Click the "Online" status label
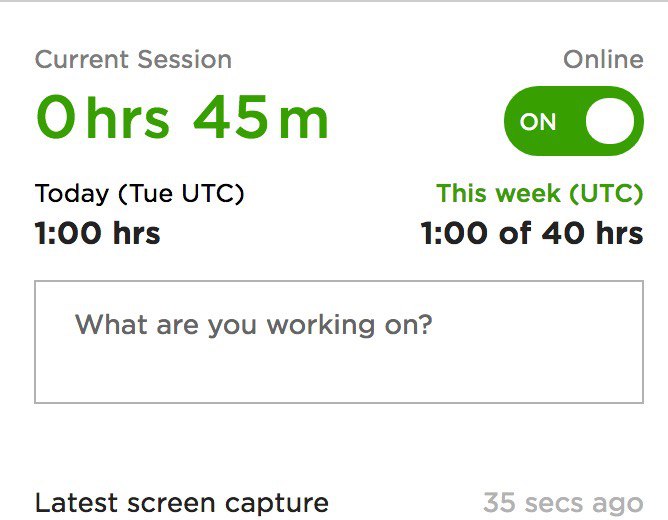The width and height of the screenshot is (668, 520). click(603, 60)
